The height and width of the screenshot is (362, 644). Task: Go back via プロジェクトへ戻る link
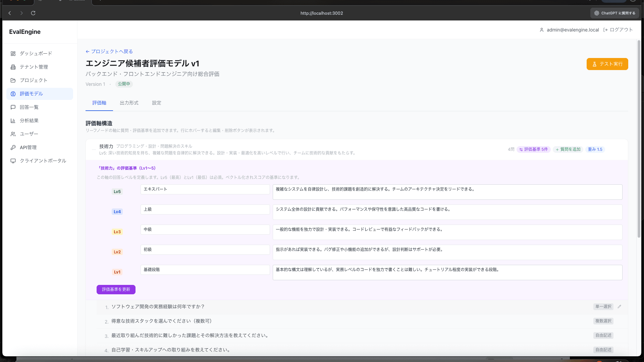(109, 52)
